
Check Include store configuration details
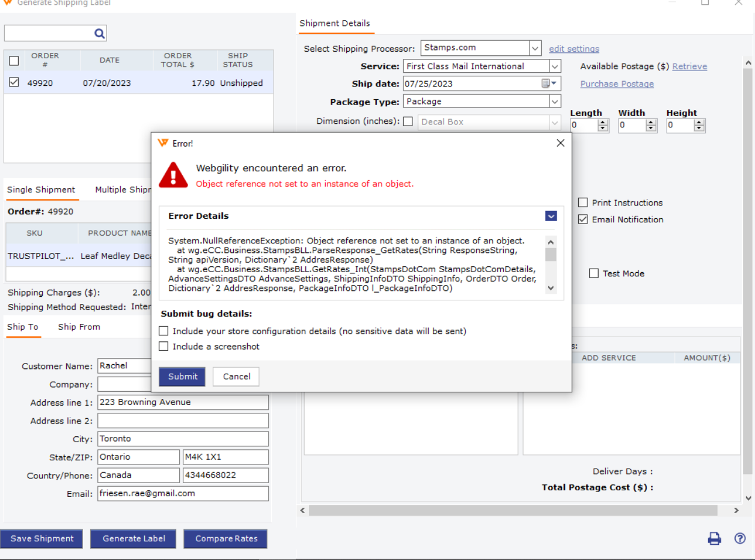(164, 331)
